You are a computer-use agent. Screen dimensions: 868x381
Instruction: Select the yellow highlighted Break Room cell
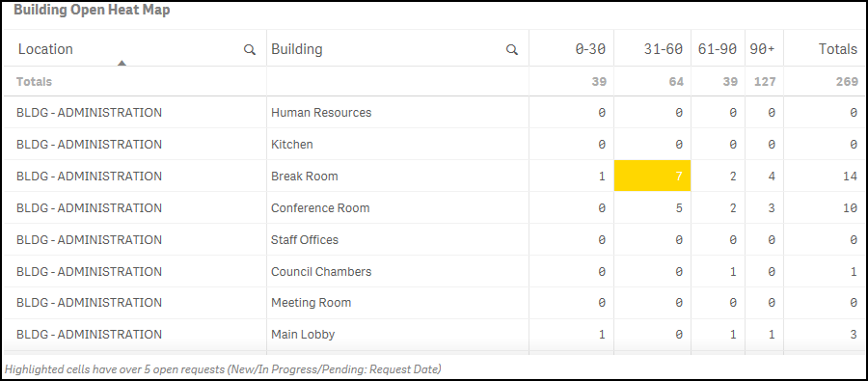(x=653, y=177)
